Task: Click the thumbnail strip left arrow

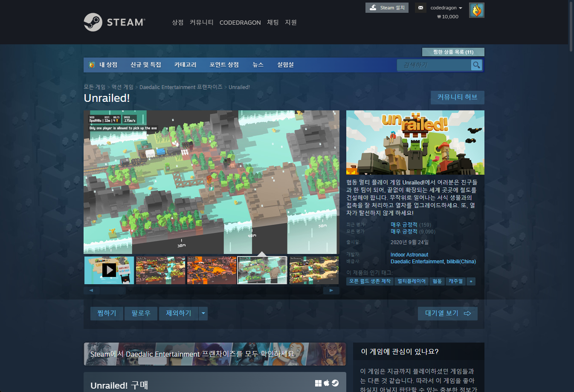Action: point(91,290)
